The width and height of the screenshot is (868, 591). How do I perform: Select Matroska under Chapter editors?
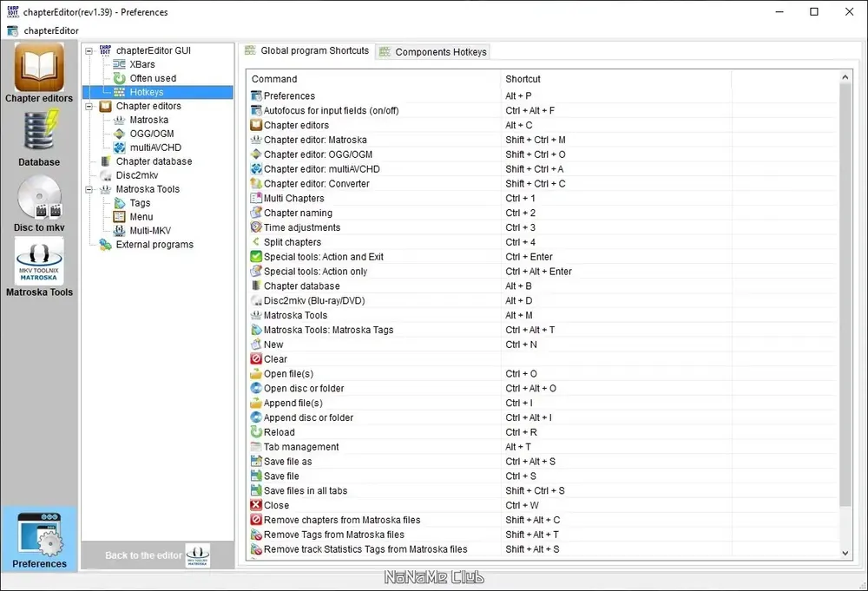click(149, 120)
